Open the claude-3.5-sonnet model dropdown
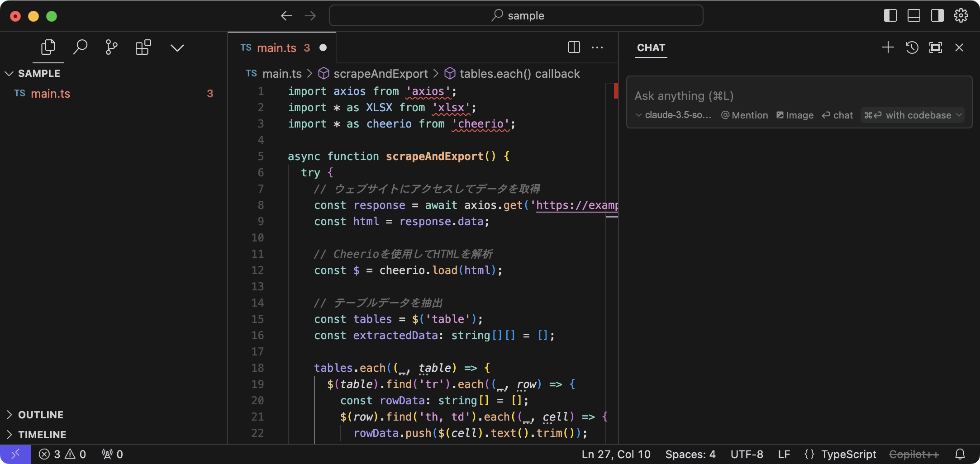Viewport: 980px width, 464px height. (674, 115)
